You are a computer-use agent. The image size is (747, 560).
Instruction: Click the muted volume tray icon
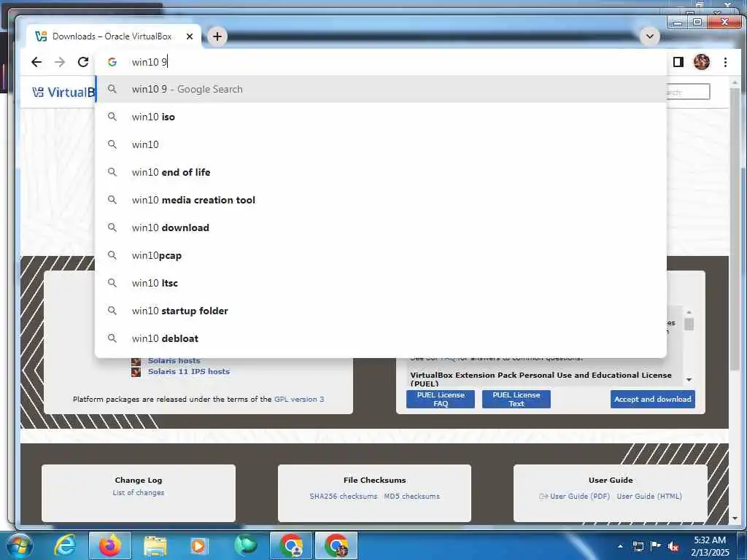(673, 546)
